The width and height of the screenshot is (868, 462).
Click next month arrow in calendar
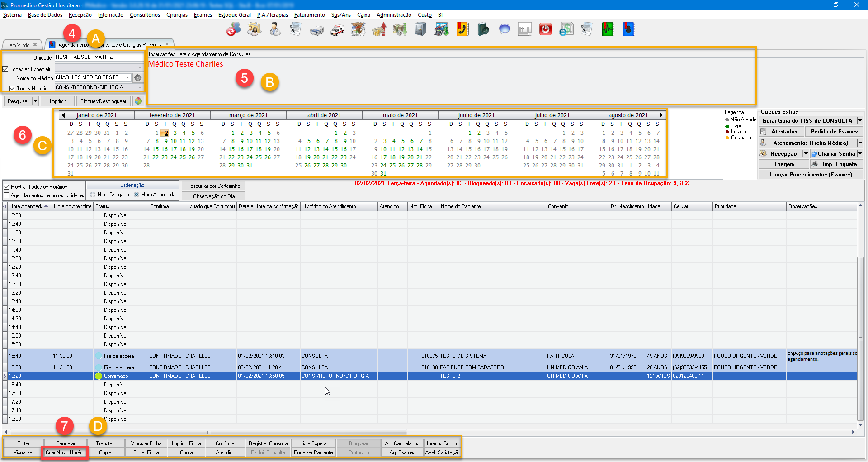[x=661, y=115]
